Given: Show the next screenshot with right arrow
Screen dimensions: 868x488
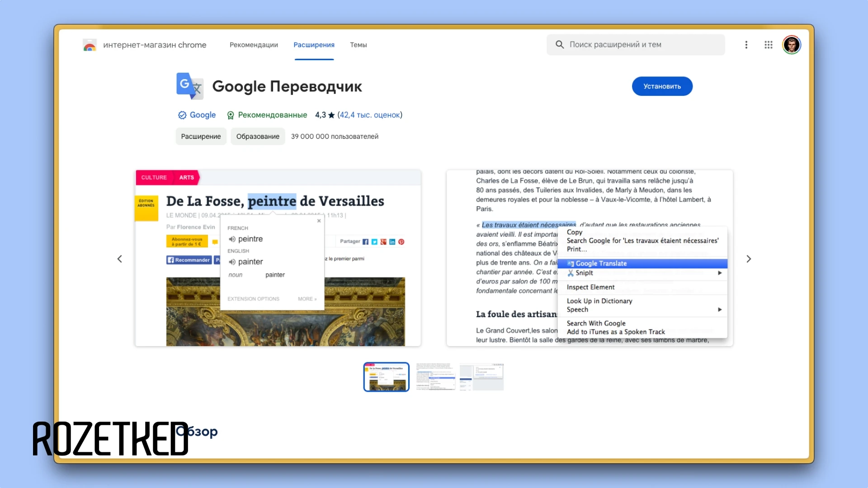Looking at the screenshot, I should pos(749,259).
